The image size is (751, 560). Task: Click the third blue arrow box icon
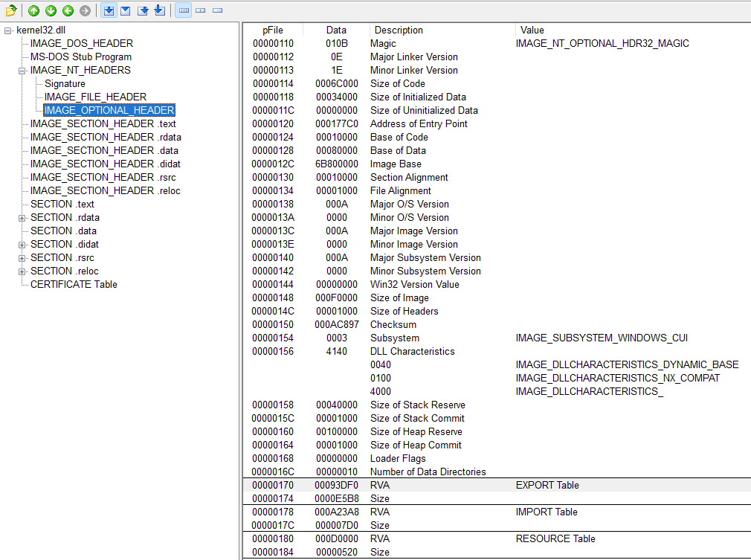click(143, 10)
